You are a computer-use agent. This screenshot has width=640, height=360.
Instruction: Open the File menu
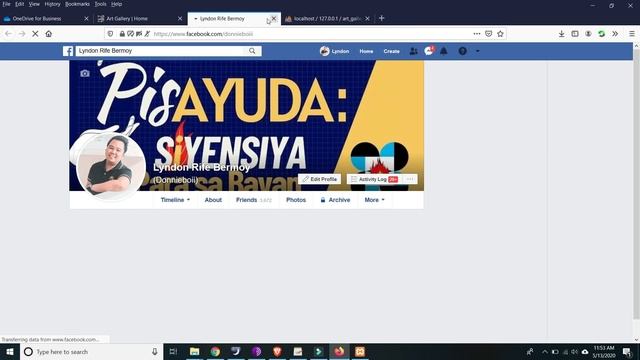[7, 4]
